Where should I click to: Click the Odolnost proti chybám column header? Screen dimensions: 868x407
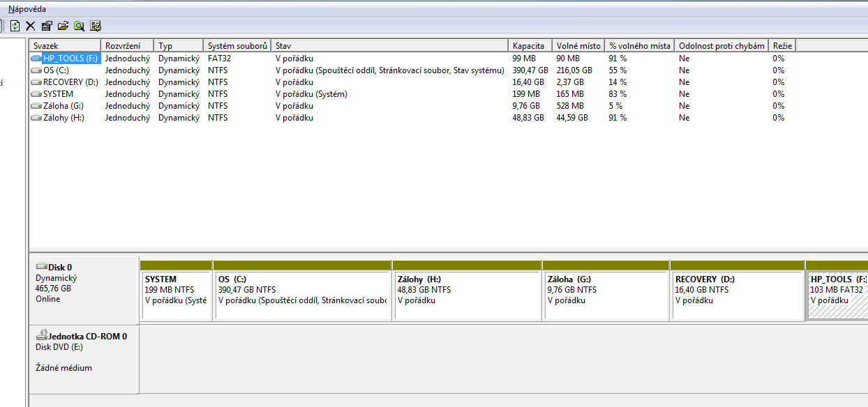(721, 46)
